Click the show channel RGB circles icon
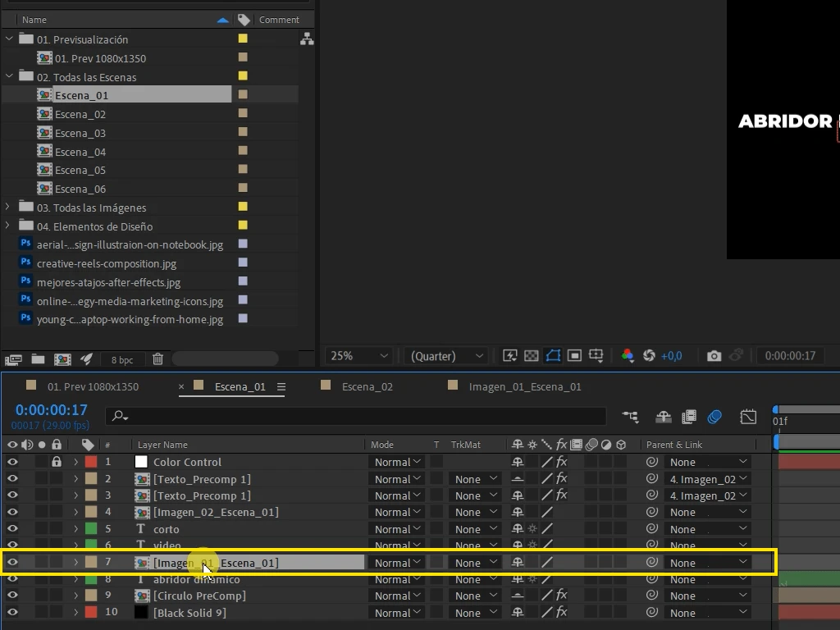This screenshot has height=630, width=840. coord(628,356)
